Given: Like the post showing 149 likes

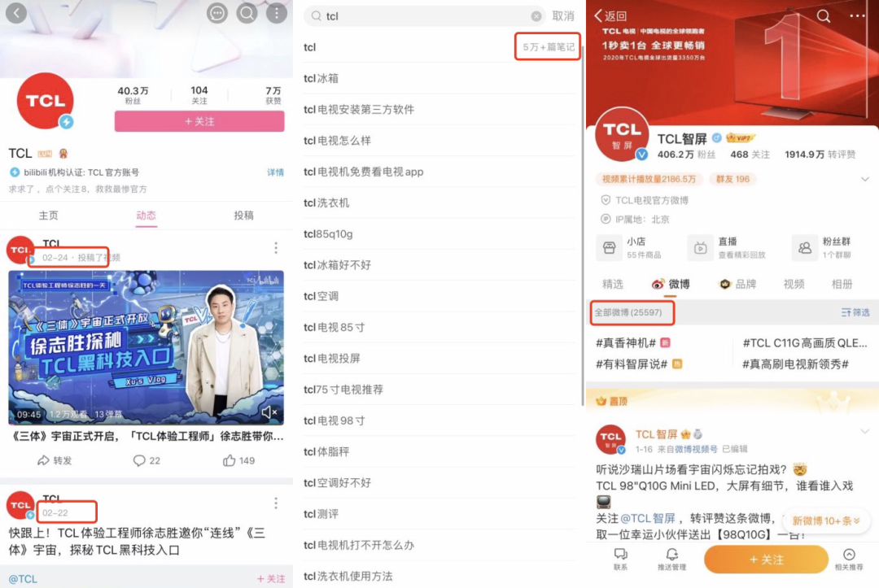Looking at the screenshot, I should click(x=238, y=460).
